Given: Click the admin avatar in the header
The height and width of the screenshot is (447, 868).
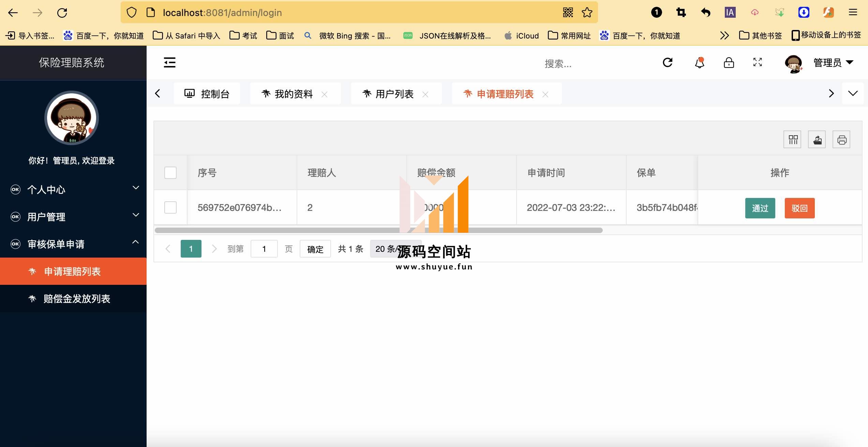Looking at the screenshot, I should tap(793, 64).
